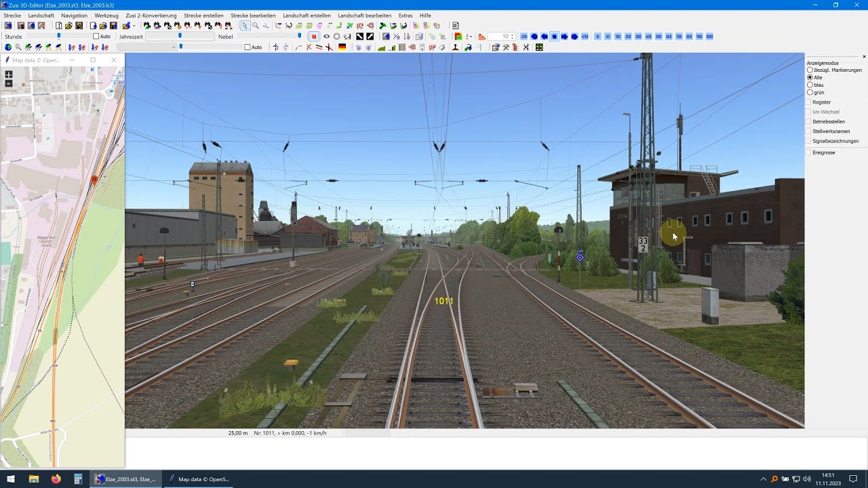Select the arrow pointer tool in toolbar
This screenshot has width=868, height=488.
[245, 26]
